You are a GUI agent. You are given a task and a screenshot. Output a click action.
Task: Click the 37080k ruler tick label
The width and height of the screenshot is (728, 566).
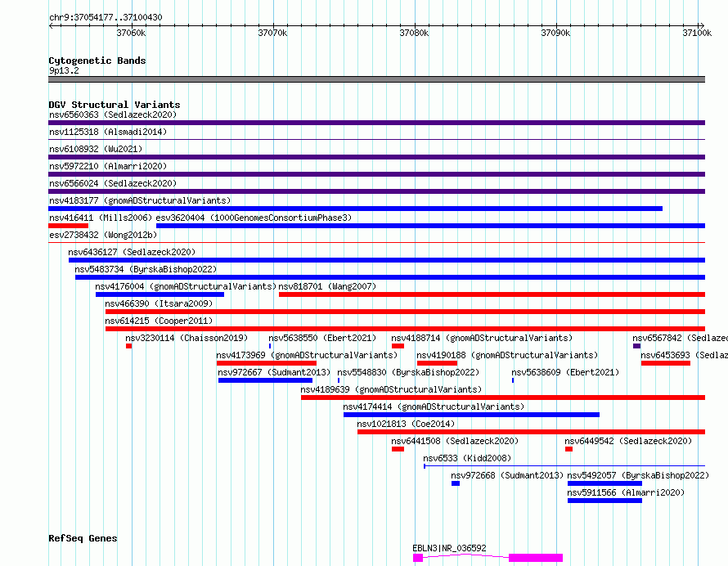click(x=414, y=33)
